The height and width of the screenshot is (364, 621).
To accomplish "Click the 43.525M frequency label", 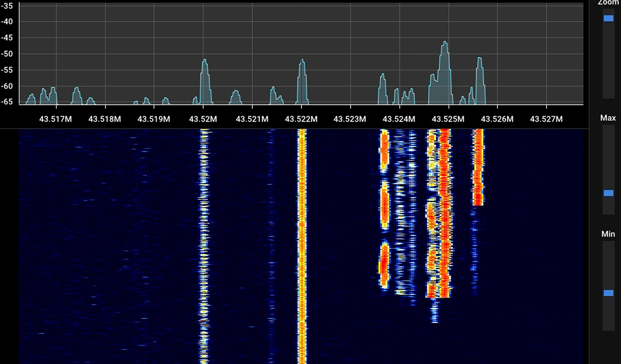I will click(x=448, y=119).
